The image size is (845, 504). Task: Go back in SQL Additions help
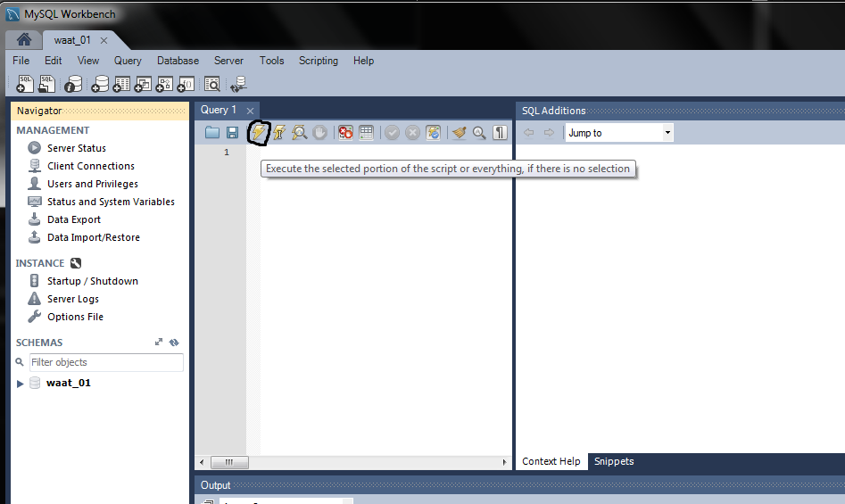(x=528, y=132)
